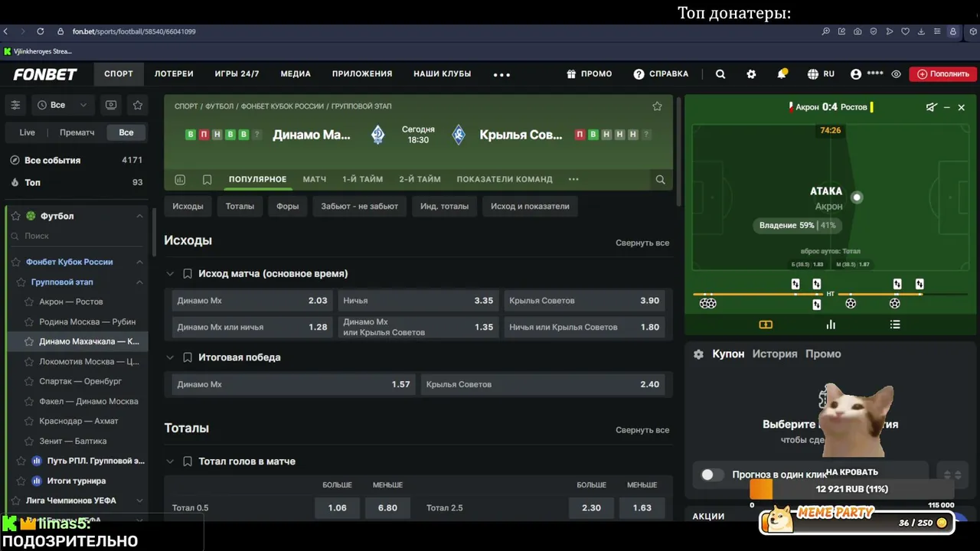The height and width of the screenshot is (551, 980).
Task: Open the RU language selector
Action: (x=821, y=74)
